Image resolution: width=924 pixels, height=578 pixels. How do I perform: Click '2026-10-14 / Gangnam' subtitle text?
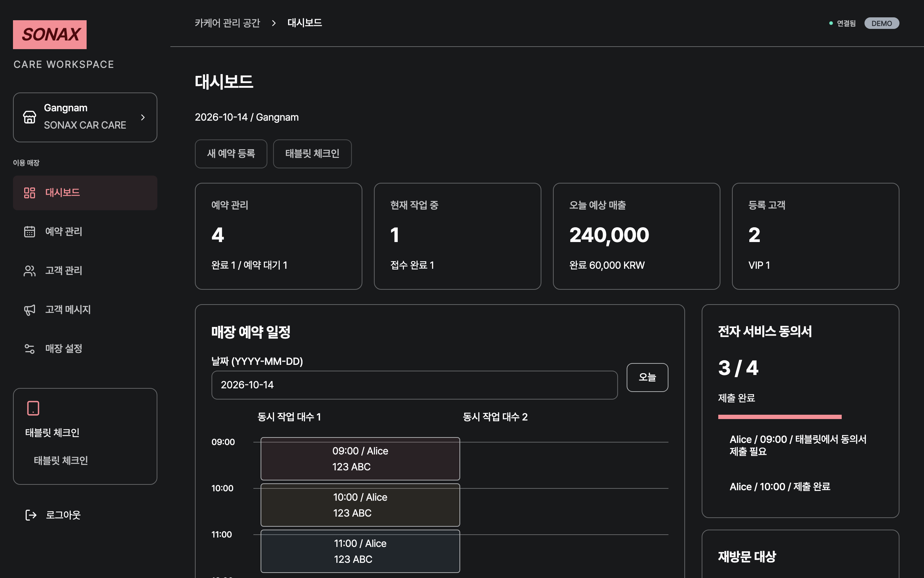pyautogui.click(x=247, y=117)
